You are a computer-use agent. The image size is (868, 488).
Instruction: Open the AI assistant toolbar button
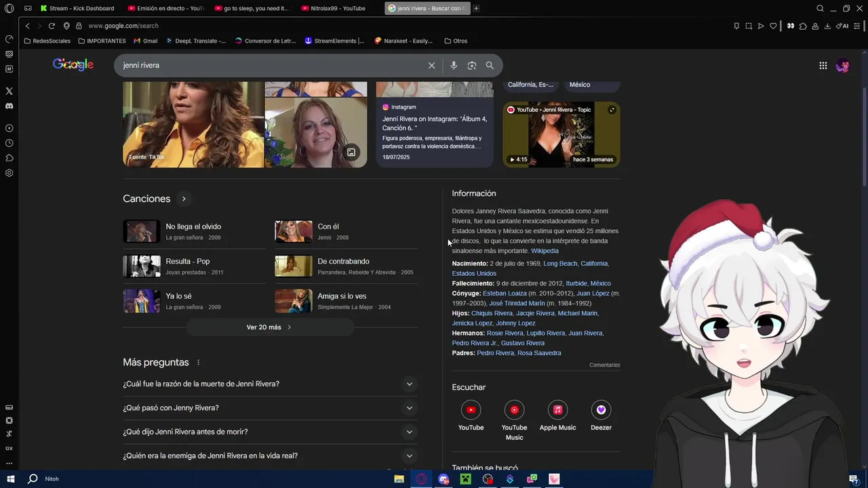coord(842,26)
